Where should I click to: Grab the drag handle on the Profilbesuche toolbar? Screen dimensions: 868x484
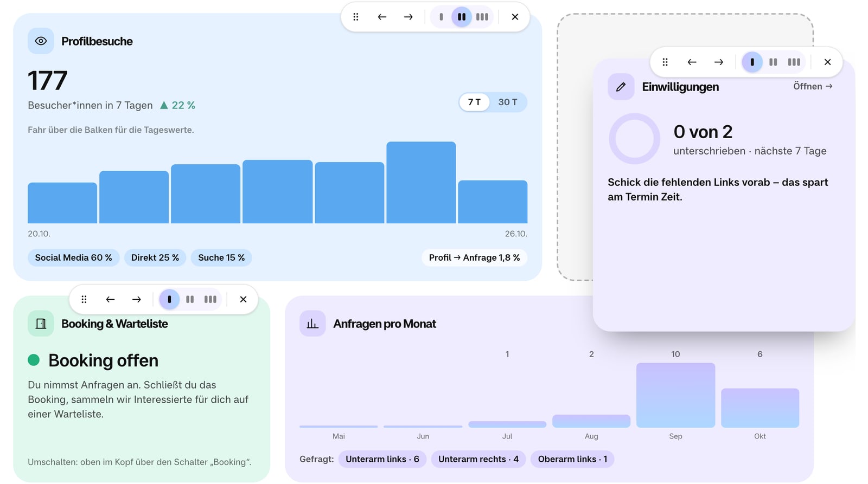(x=356, y=17)
